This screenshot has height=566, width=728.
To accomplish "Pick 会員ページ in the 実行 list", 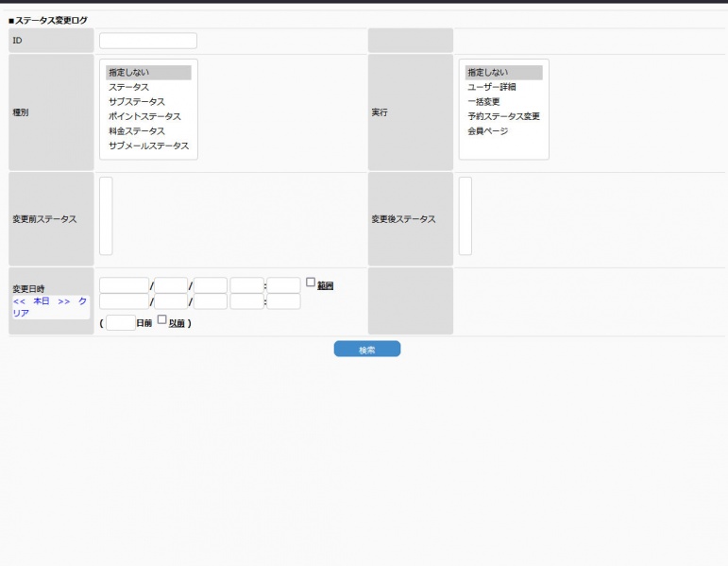I will [487, 130].
